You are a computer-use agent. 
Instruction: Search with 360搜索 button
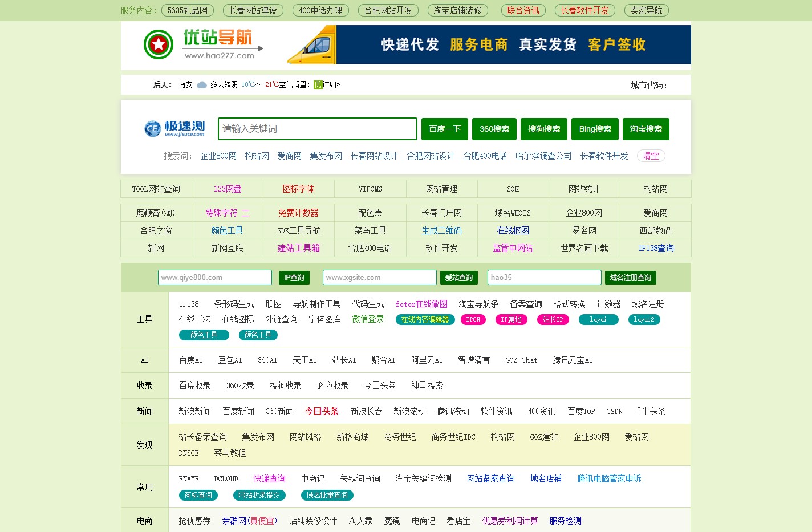494,129
